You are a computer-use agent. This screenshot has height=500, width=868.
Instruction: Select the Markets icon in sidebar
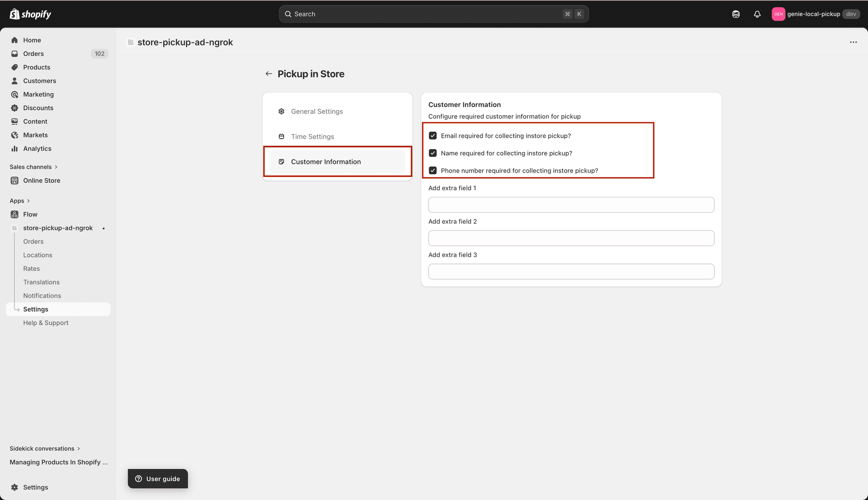tap(14, 135)
